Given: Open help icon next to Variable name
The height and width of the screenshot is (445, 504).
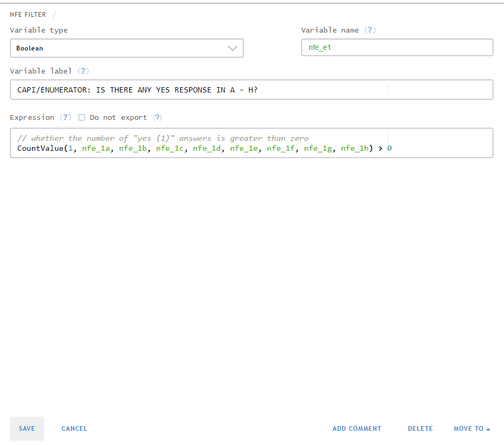Looking at the screenshot, I should click(x=371, y=30).
